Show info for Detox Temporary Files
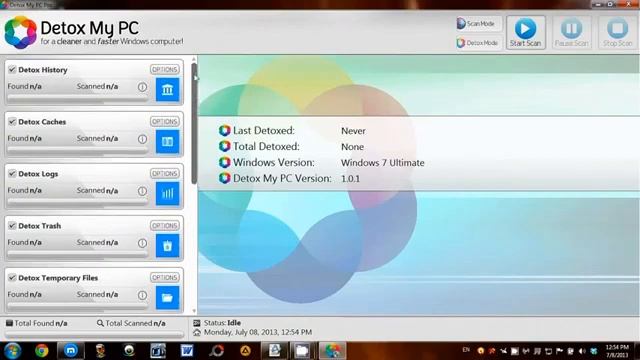The height and width of the screenshot is (360, 640). [x=142, y=295]
